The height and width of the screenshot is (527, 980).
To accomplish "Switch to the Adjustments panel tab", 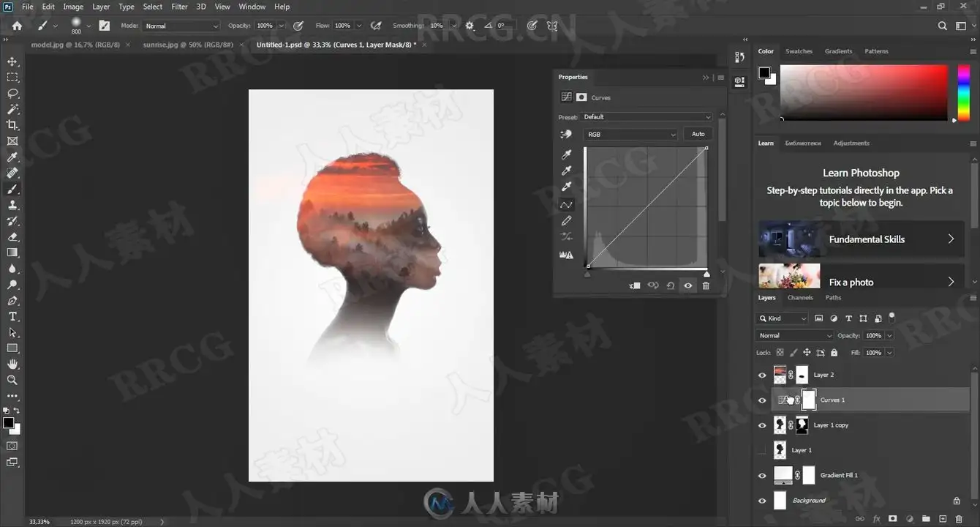I will click(x=851, y=143).
